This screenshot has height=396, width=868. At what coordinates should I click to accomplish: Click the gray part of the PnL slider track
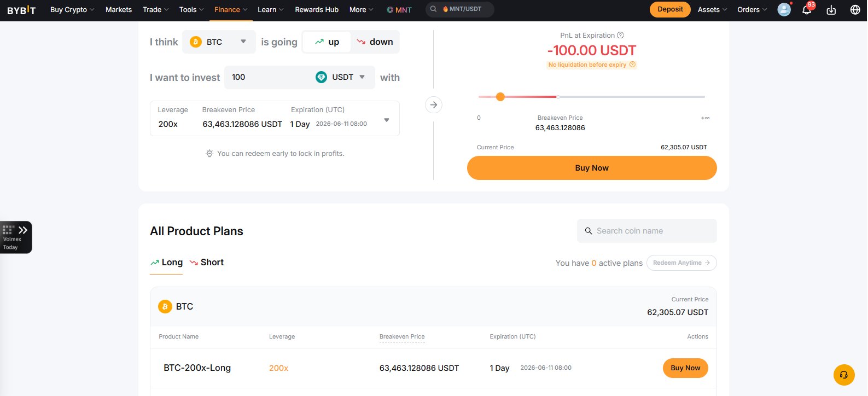[632, 97]
